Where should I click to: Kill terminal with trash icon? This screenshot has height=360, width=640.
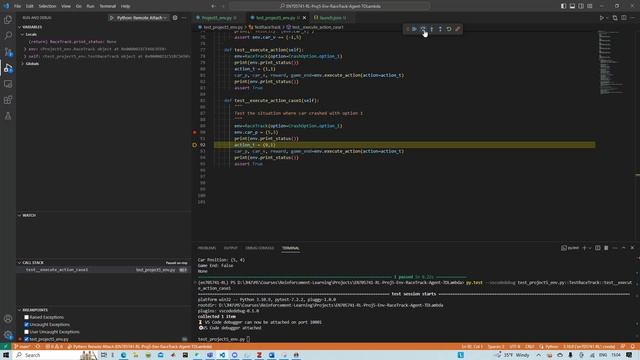point(606,248)
